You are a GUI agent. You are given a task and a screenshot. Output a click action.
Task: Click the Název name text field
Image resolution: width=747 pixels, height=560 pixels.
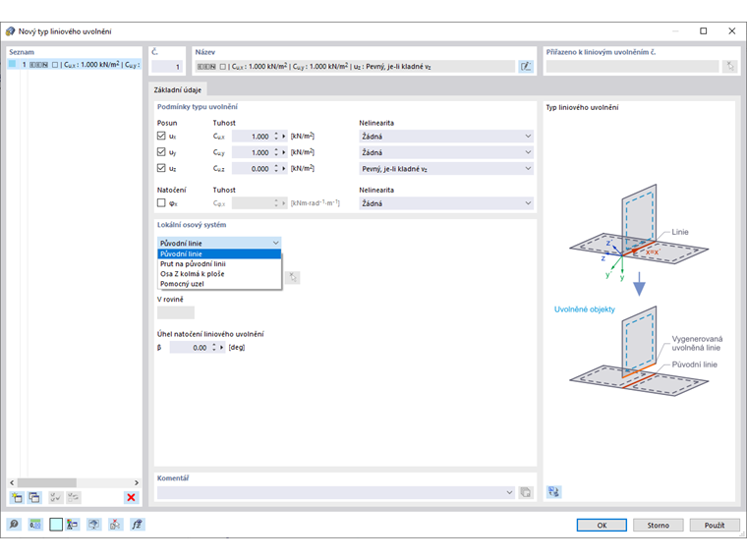[355, 66]
